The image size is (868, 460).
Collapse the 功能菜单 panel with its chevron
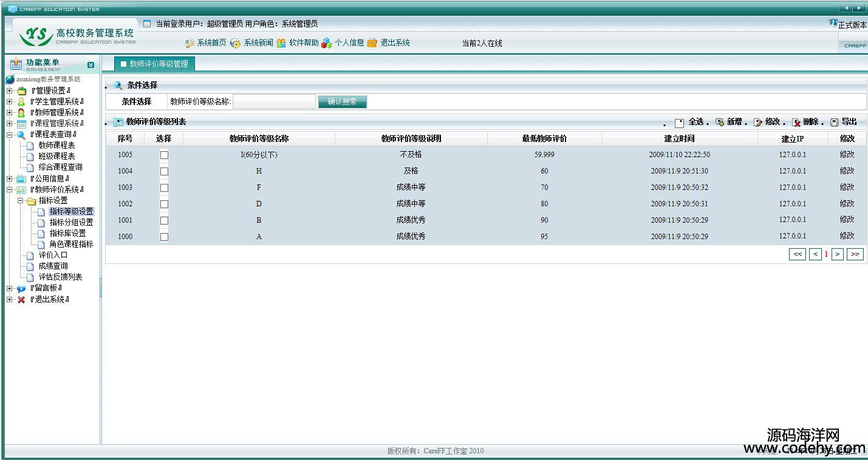click(x=91, y=64)
